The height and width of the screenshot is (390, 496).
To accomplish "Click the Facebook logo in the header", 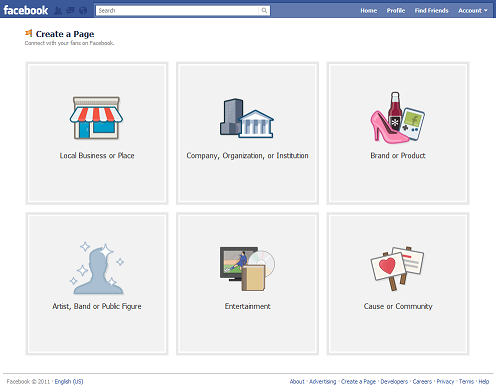I will click(26, 10).
